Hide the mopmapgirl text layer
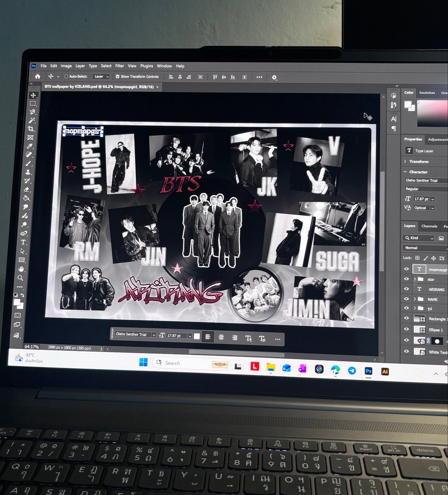The image size is (448, 495). pos(406,269)
